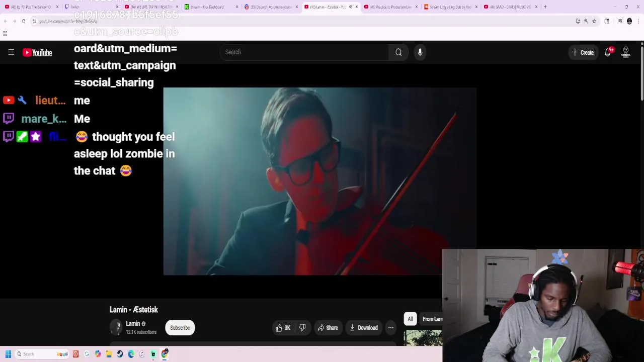The width and height of the screenshot is (644, 362).
Task: Open Copilot from the taskbar
Action: coord(98,354)
